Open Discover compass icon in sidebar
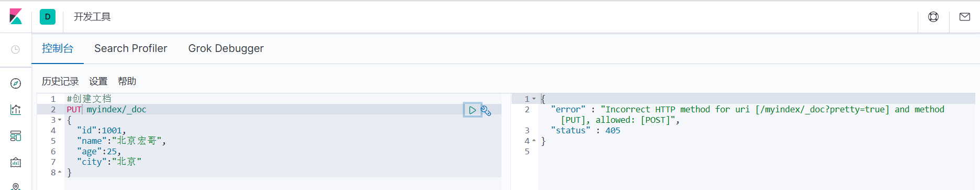 pyautogui.click(x=16, y=83)
